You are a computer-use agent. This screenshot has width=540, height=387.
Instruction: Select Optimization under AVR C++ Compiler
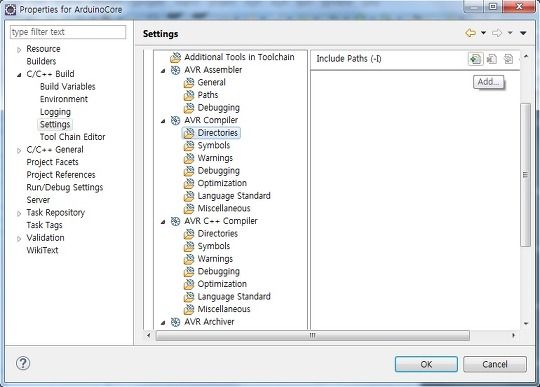tap(222, 284)
